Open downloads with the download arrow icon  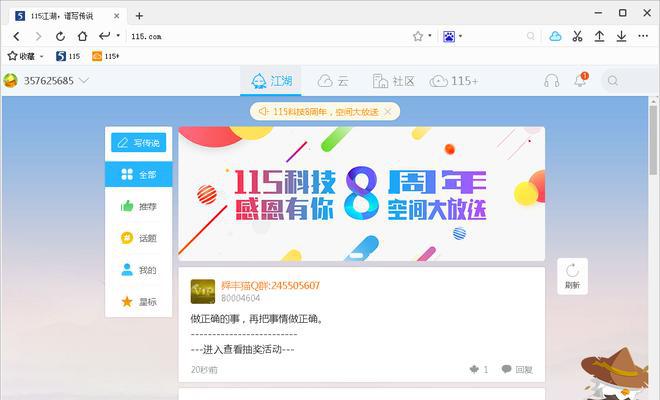click(621, 37)
